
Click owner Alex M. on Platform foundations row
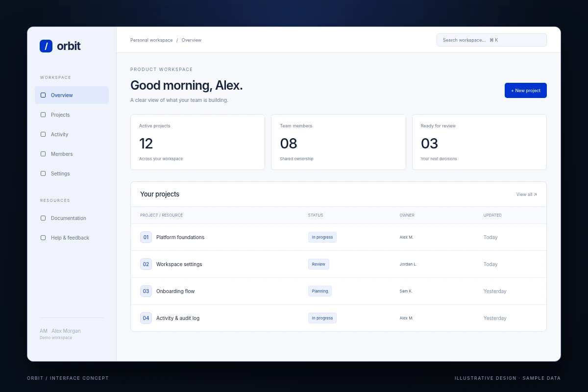[x=406, y=237]
